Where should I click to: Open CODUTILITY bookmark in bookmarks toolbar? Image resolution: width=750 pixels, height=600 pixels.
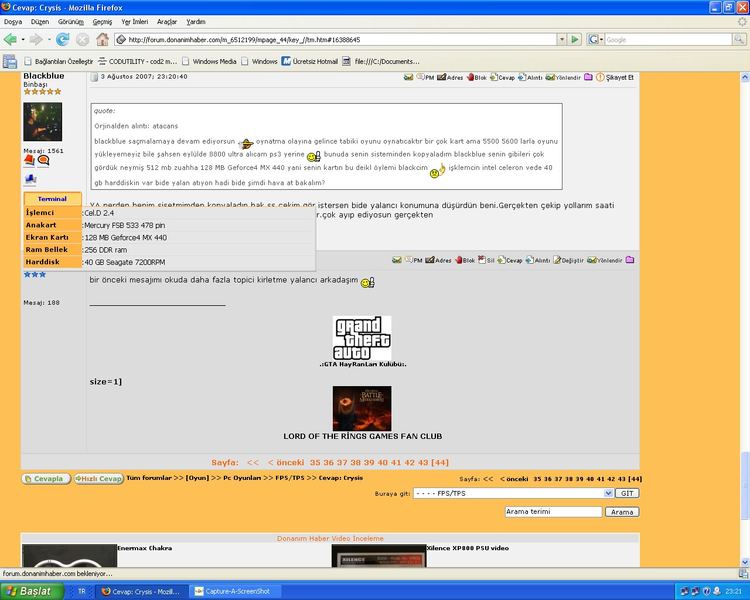pos(137,61)
